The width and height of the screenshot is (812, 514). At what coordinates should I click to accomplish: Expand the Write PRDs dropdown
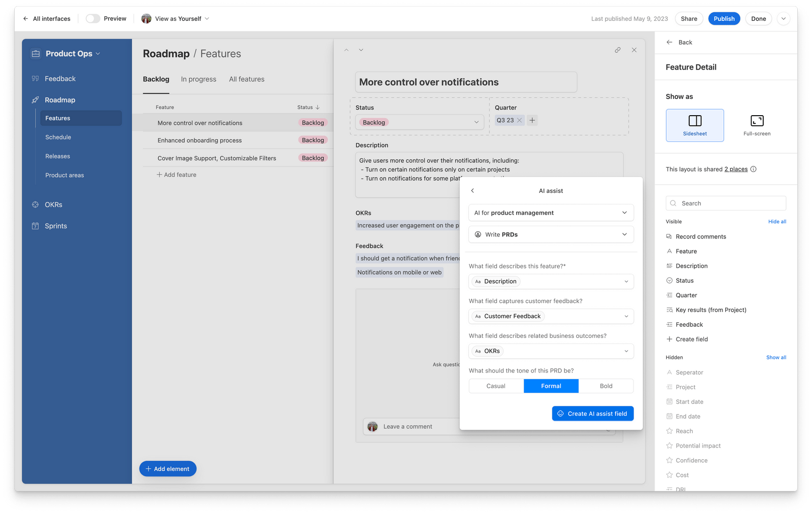click(551, 234)
